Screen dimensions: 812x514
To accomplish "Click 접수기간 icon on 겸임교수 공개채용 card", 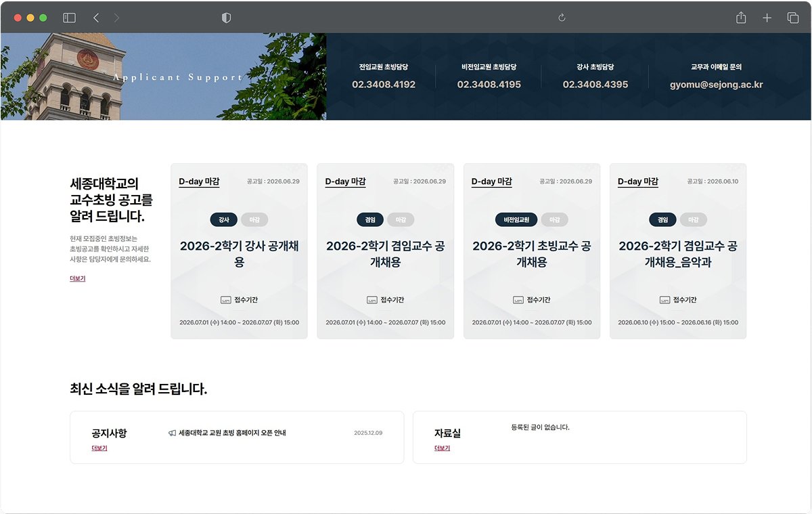I will click(372, 300).
